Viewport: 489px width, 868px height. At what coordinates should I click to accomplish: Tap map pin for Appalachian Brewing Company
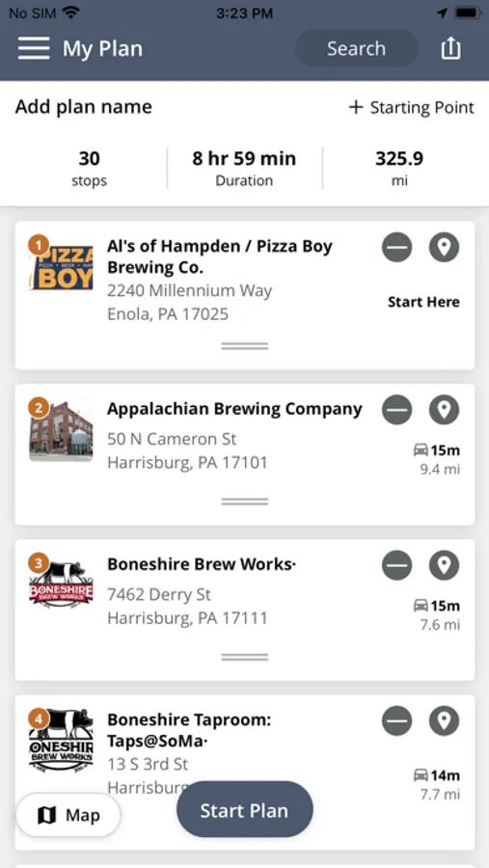[444, 410]
